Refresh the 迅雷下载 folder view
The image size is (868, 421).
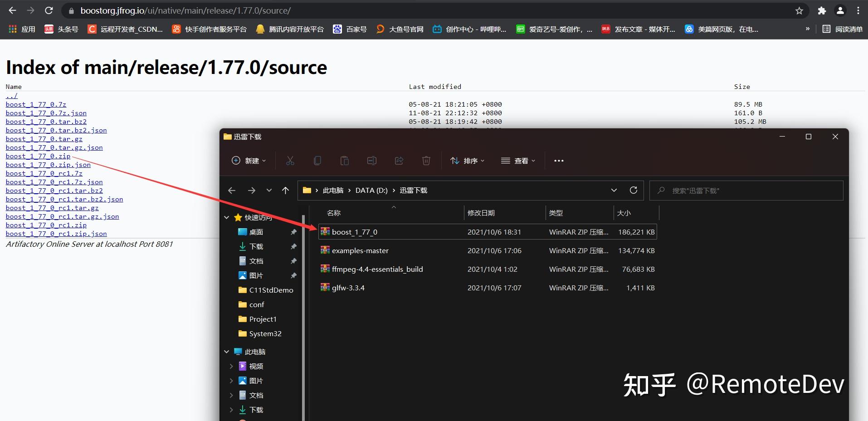(x=634, y=190)
